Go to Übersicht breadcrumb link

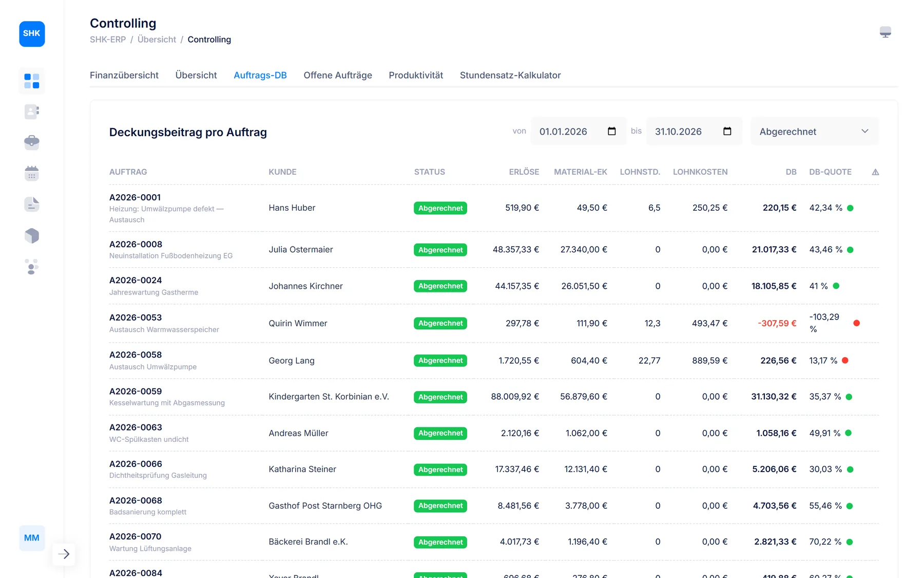[x=157, y=40]
